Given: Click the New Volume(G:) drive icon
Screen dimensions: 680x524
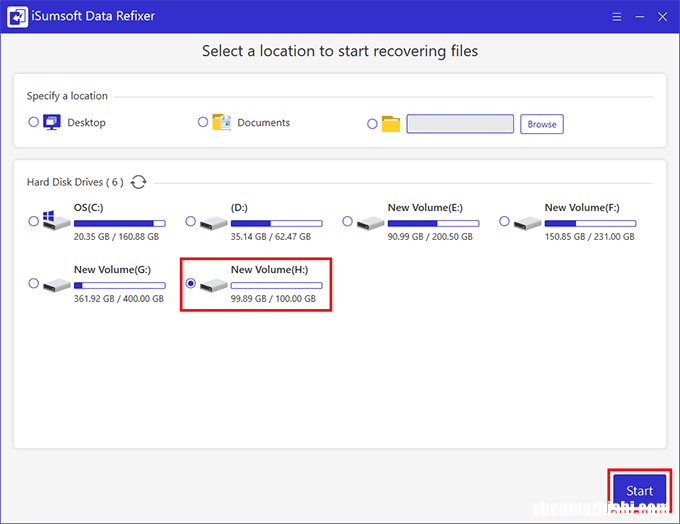Looking at the screenshot, I should 56,285.
